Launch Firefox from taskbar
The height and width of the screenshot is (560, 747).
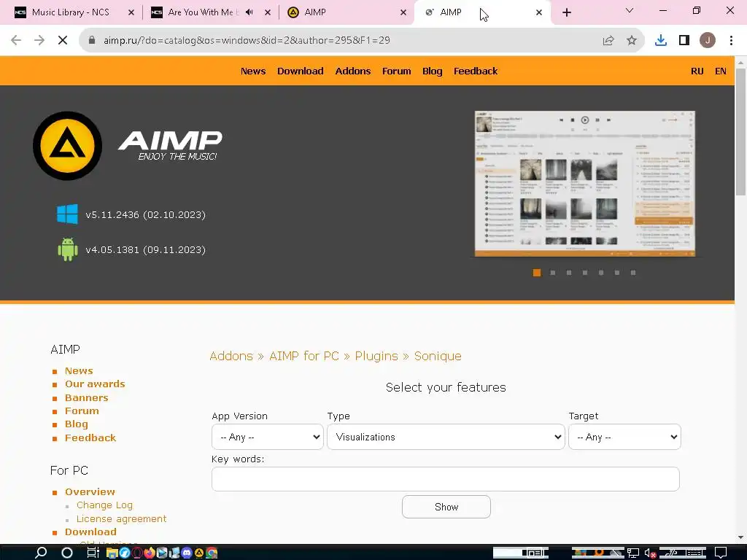point(149,553)
